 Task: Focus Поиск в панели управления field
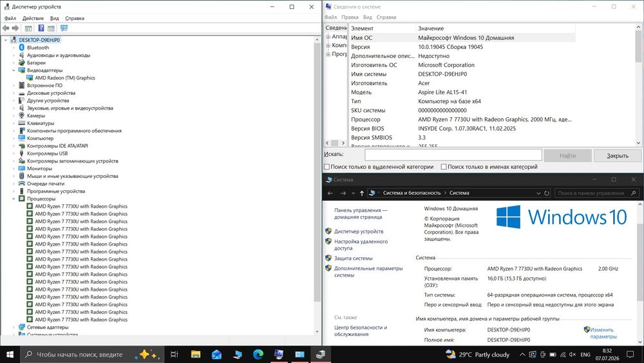point(596,193)
